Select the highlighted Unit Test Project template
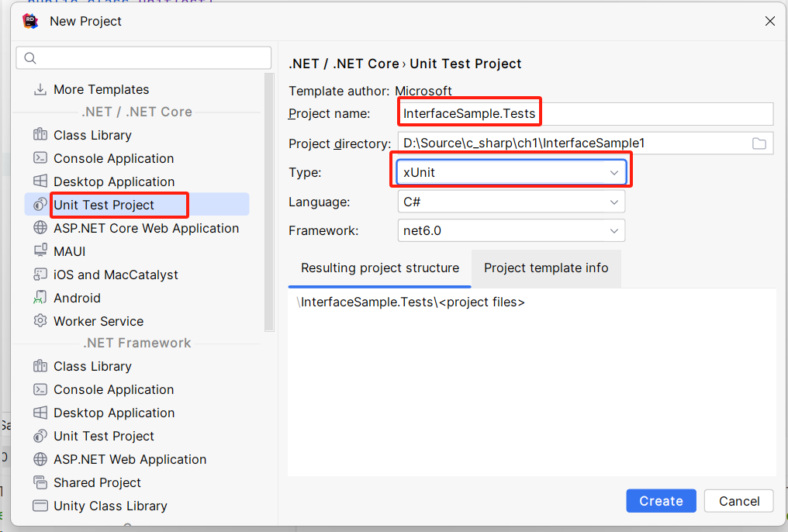 137,205
